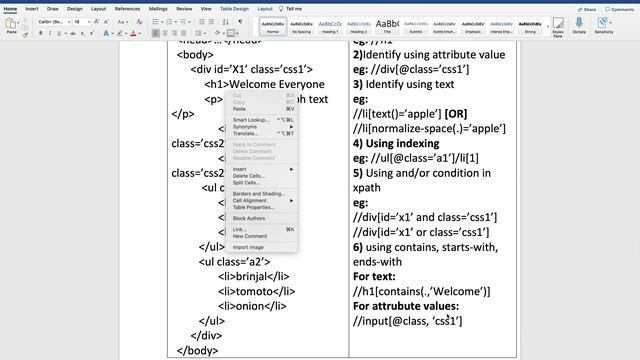Apply the No Spacing style
Image resolution: width=640 pixels, height=360 pixels.
(x=301, y=27)
